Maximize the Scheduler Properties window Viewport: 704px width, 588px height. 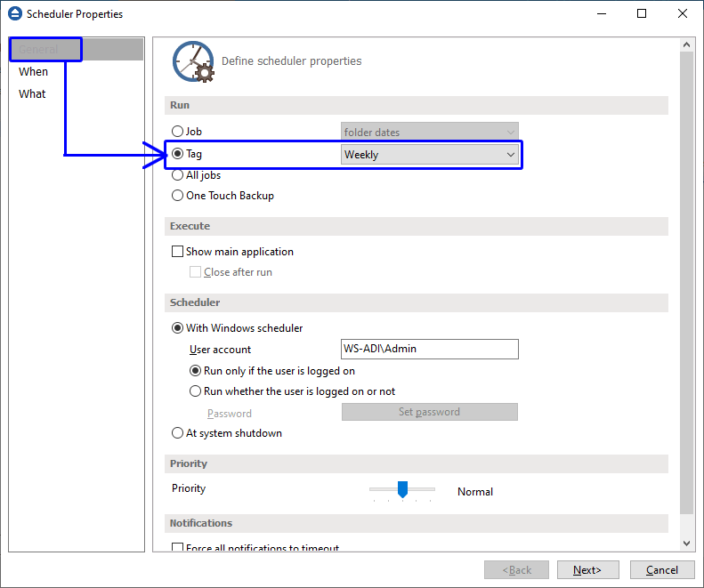pos(642,14)
